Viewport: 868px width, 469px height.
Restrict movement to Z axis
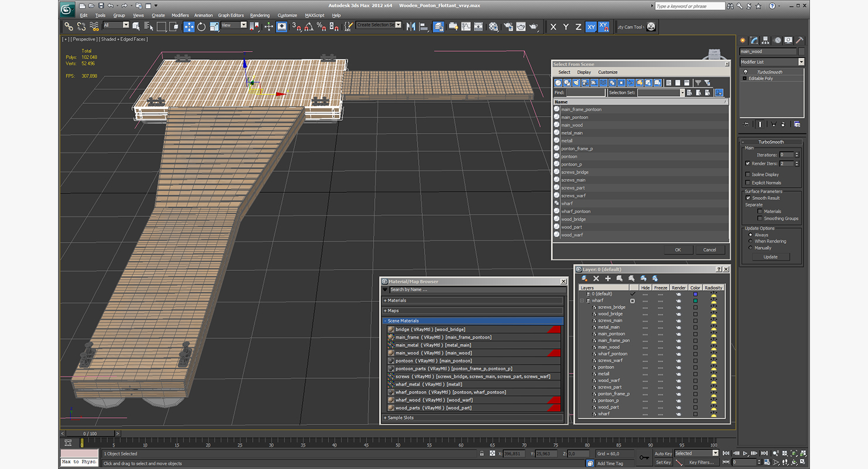(578, 26)
